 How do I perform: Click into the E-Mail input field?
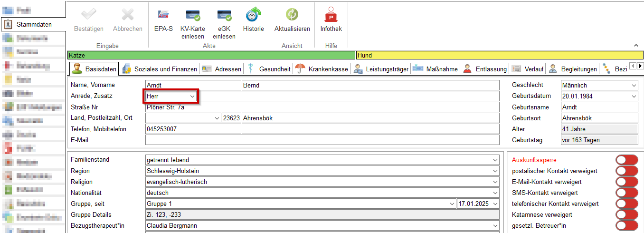(322, 140)
